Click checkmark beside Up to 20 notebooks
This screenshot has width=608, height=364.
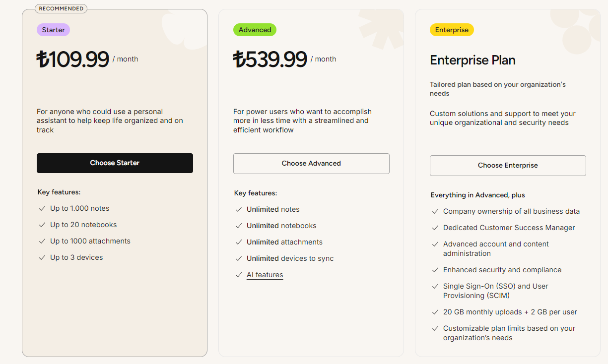pyautogui.click(x=42, y=225)
